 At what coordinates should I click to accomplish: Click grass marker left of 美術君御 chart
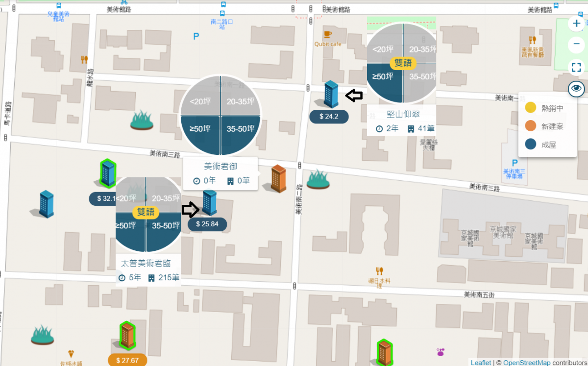142,120
